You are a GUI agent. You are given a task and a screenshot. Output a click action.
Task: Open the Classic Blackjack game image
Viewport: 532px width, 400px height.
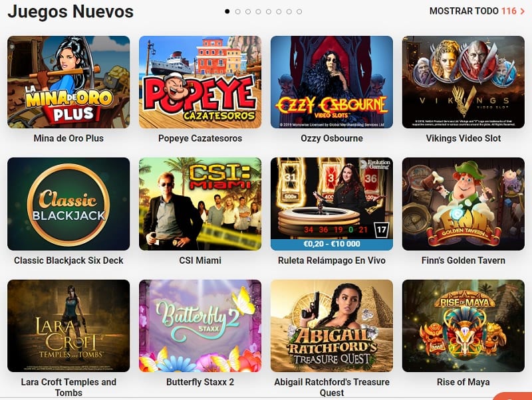point(68,204)
